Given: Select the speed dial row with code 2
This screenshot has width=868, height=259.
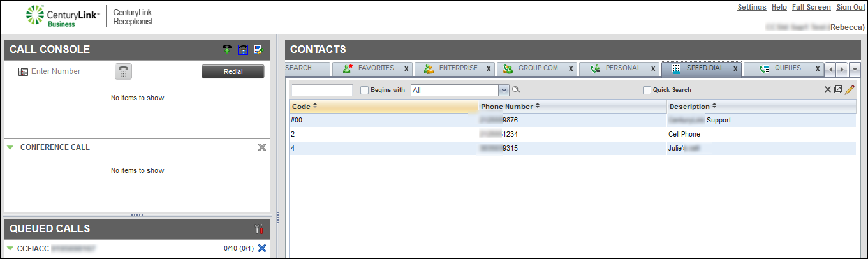Looking at the screenshot, I should pyautogui.click(x=573, y=135).
